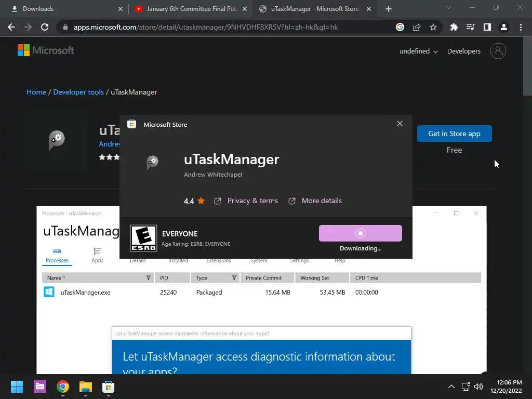532x399 pixels.
Task: Open File Explorer from taskbar
Action: point(86,387)
